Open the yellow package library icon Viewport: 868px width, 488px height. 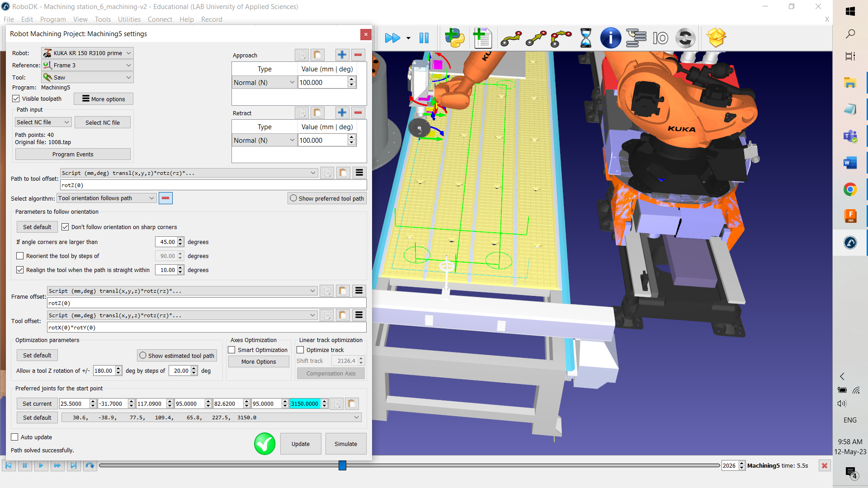click(x=717, y=38)
